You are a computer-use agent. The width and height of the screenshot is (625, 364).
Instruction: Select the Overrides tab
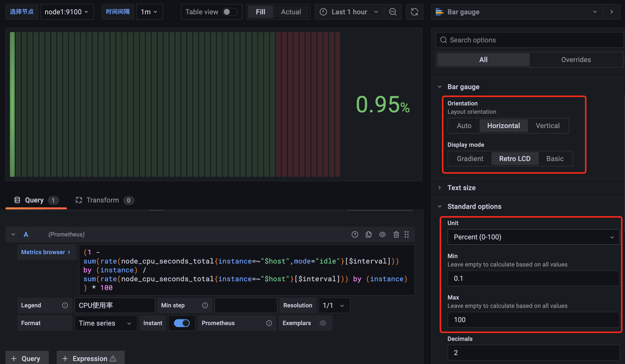(576, 59)
